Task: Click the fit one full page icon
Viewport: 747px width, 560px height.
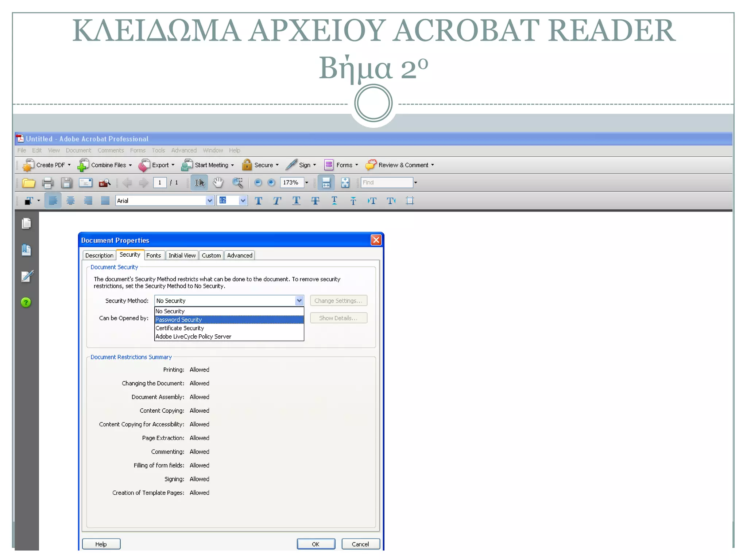Action: pyautogui.click(x=345, y=183)
